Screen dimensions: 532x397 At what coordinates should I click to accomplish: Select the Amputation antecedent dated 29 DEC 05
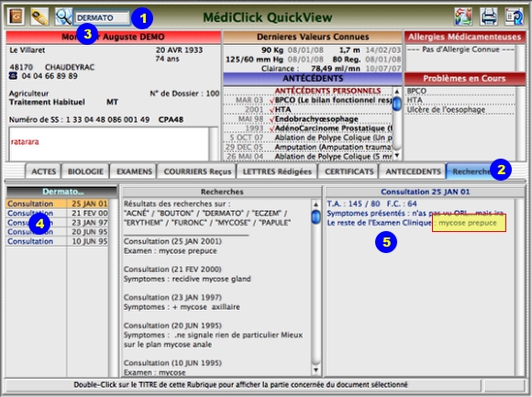308,147
